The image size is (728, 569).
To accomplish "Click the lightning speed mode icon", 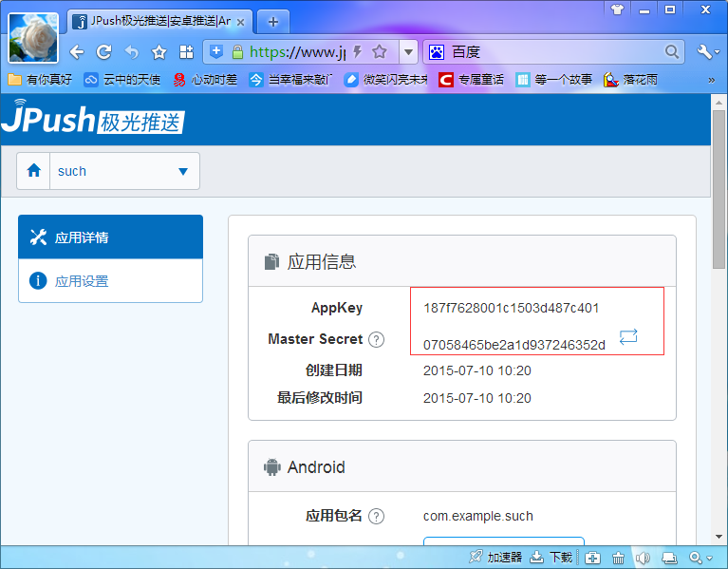I will coord(357,51).
